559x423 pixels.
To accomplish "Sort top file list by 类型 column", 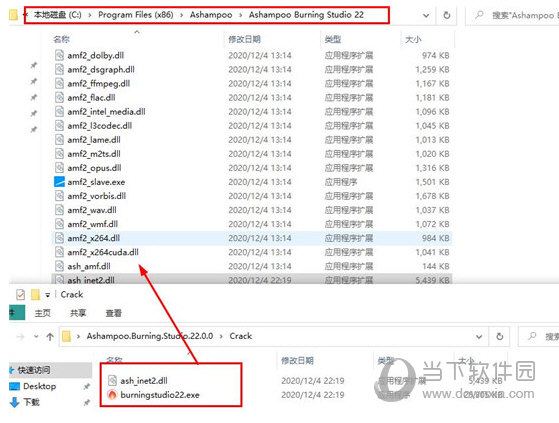I will pos(333,39).
